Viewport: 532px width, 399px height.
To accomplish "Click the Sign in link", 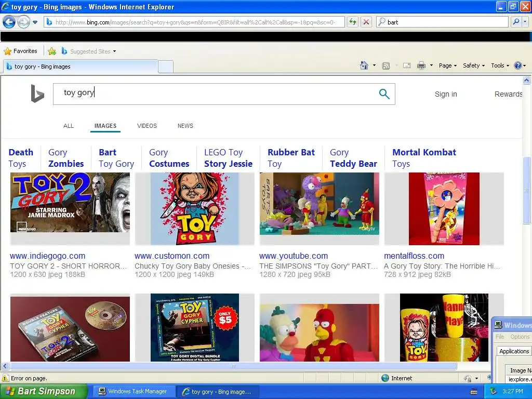I will click(446, 94).
